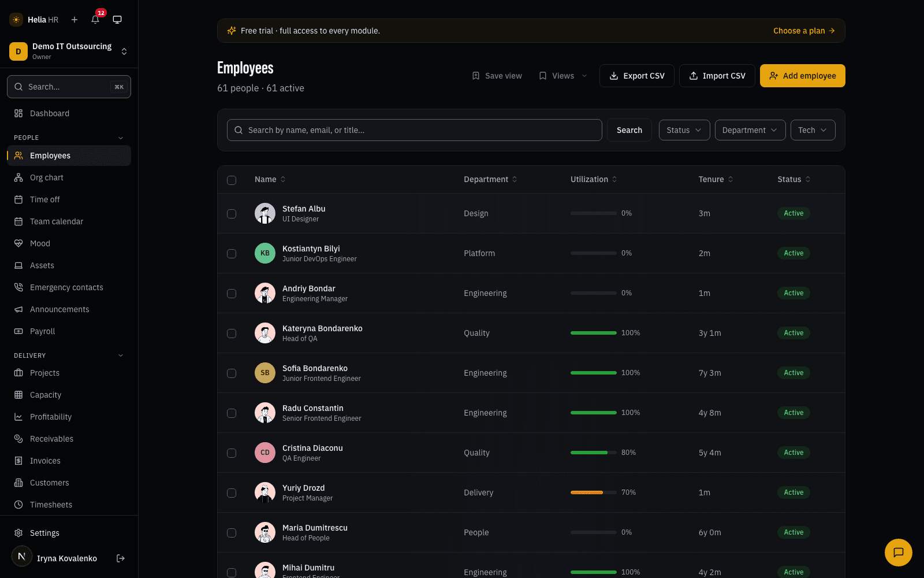Check the box for Stefan Albu
This screenshot has width=924, height=578.
coord(232,214)
